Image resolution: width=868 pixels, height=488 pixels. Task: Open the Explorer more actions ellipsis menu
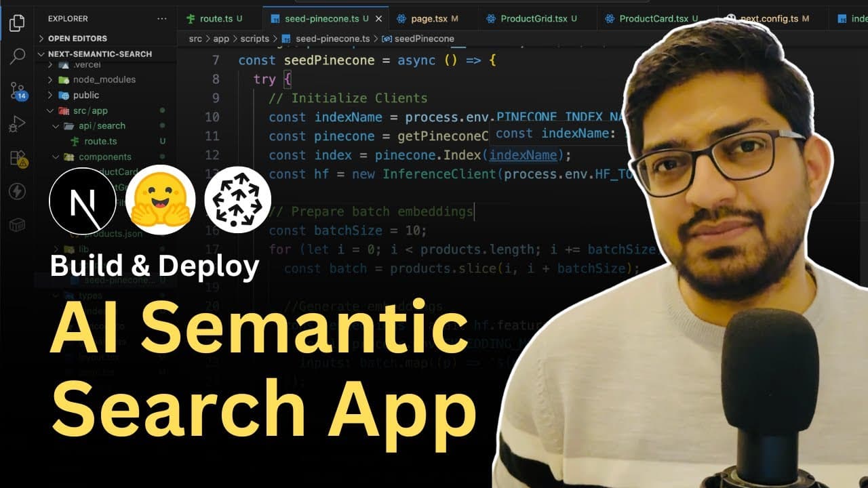click(161, 18)
